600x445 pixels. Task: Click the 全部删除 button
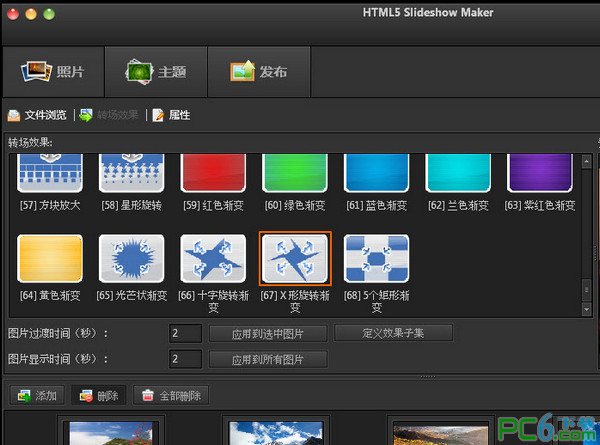tap(172, 396)
